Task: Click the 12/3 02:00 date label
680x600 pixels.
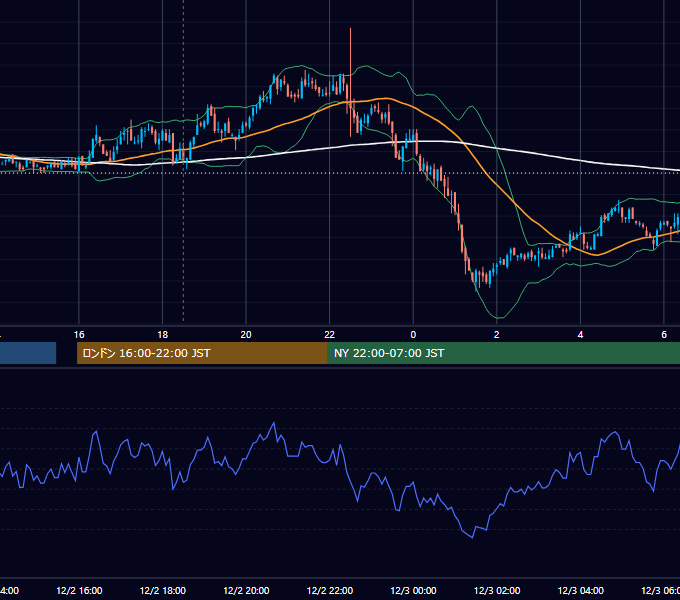Action: (x=497, y=590)
